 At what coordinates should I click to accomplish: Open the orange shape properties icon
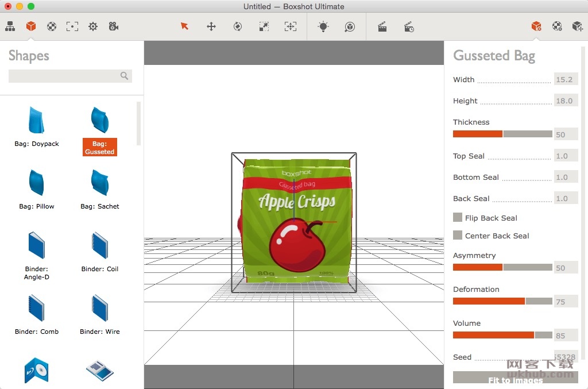536,26
